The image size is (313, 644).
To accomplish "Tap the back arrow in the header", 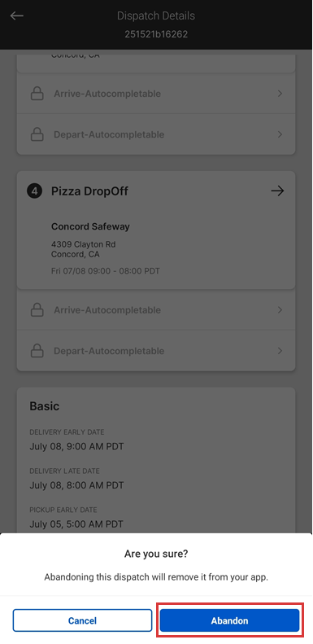I will point(17,15).
